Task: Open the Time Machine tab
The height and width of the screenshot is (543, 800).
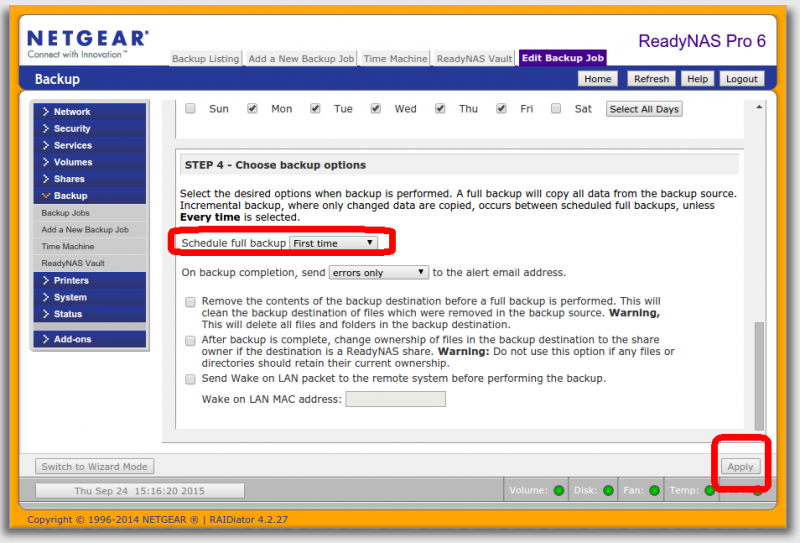Action: [x=395, y=59]
